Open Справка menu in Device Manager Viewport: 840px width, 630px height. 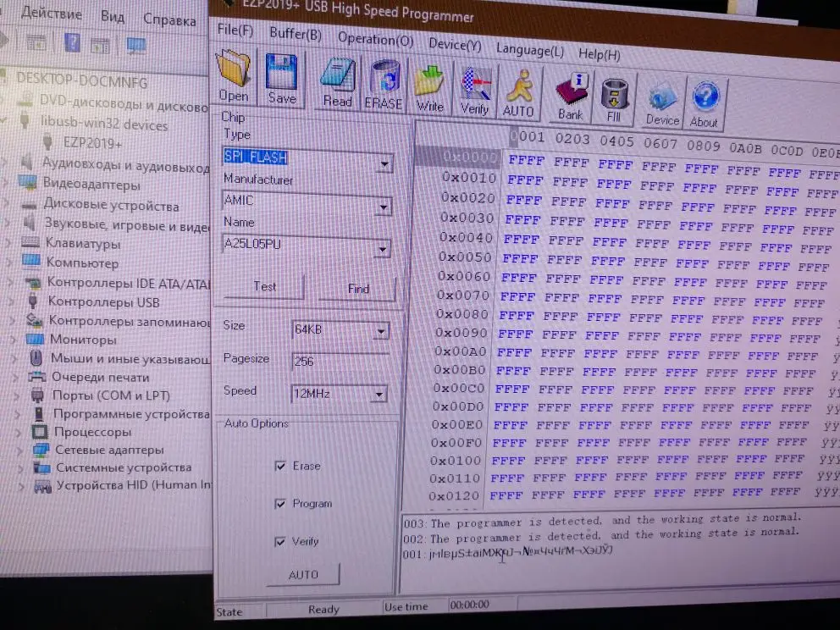tap(169, 19)
